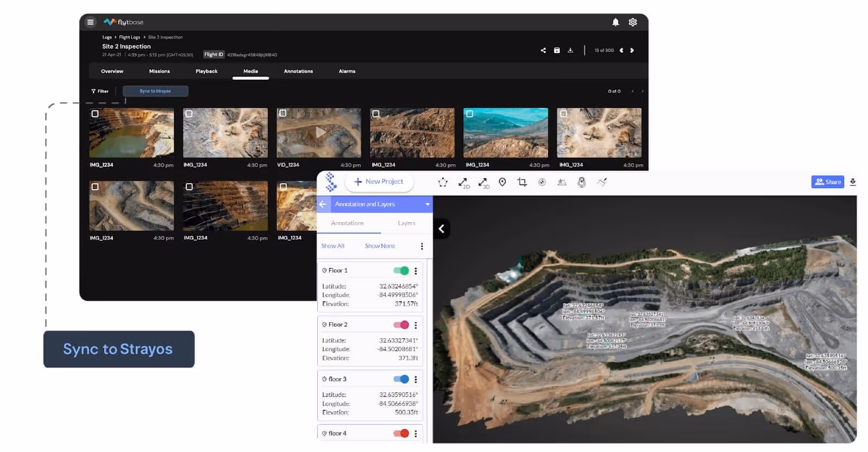Open the Missions tab
868x452 pixels.
(x=159, y=72)
